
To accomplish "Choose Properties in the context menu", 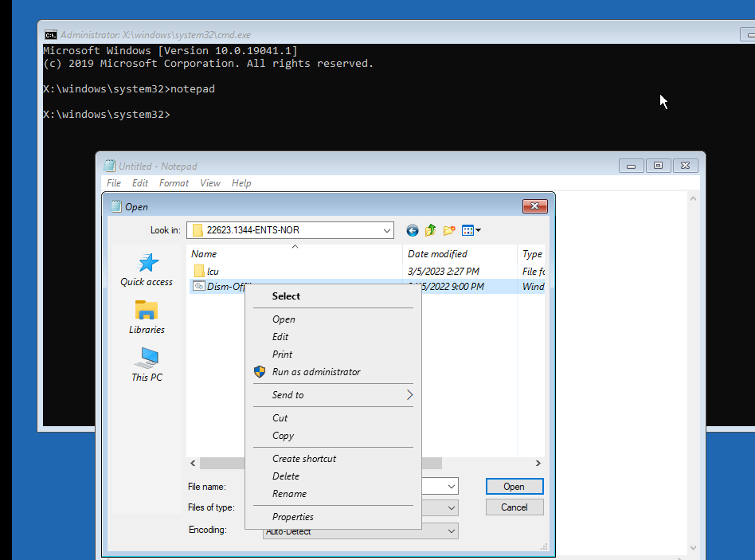I will (x=333, y=517).
